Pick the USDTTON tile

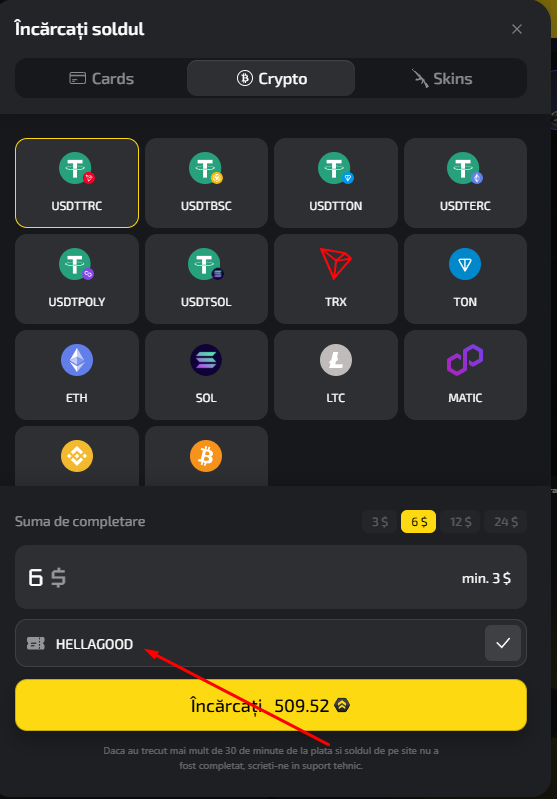point(336,183)
